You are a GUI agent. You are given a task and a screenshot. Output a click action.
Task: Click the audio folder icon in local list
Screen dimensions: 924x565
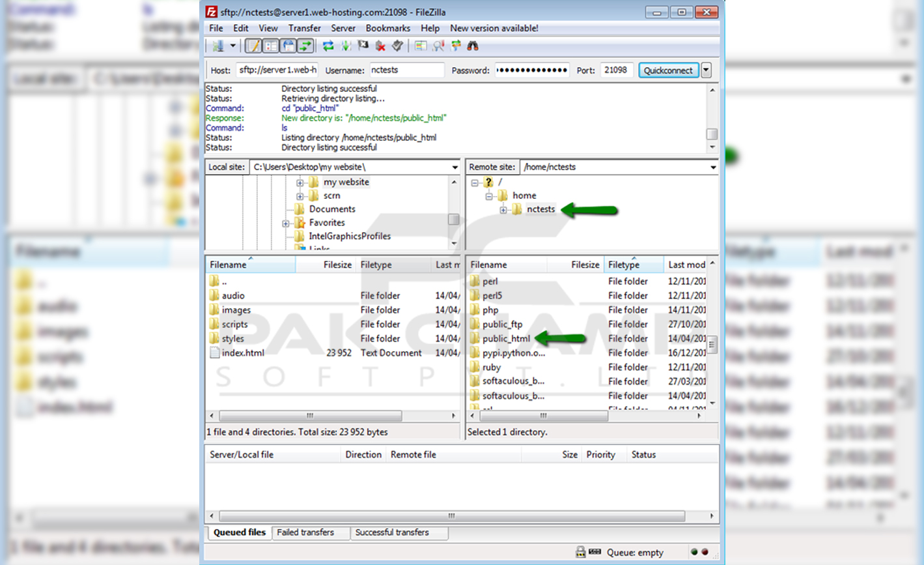[215, 296]
